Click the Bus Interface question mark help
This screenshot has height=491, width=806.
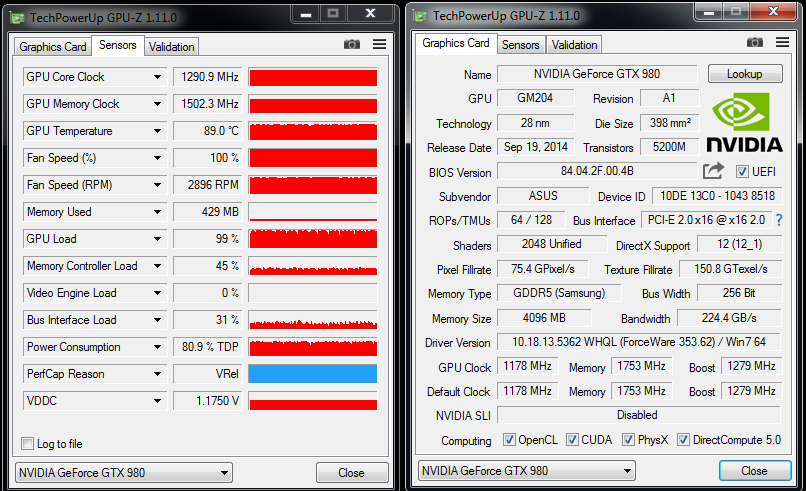pos(779,220)
